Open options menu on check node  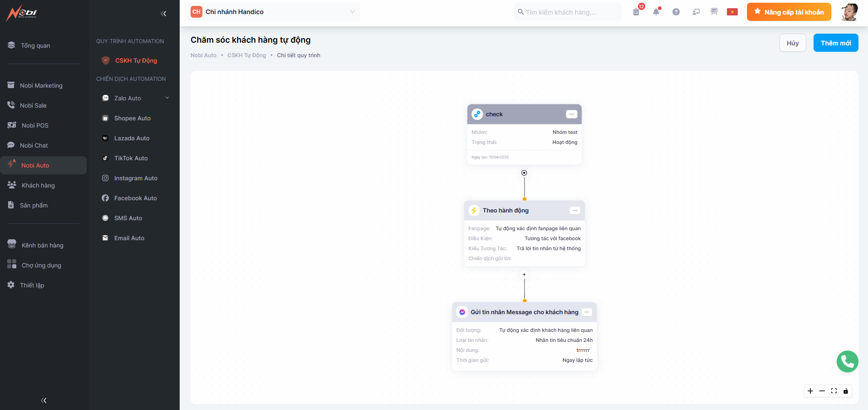(x=571, y=114)
